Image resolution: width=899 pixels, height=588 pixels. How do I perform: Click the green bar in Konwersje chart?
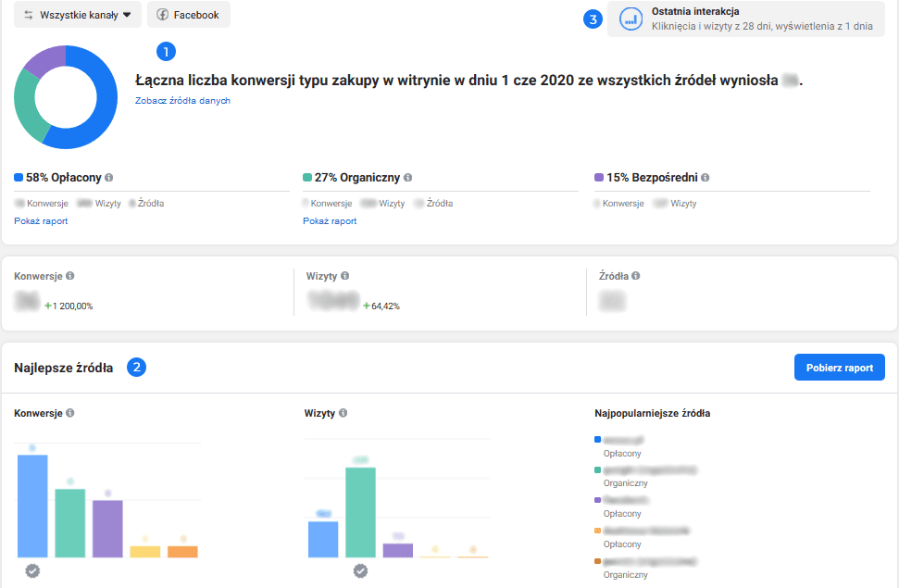[x=70, y=523]
